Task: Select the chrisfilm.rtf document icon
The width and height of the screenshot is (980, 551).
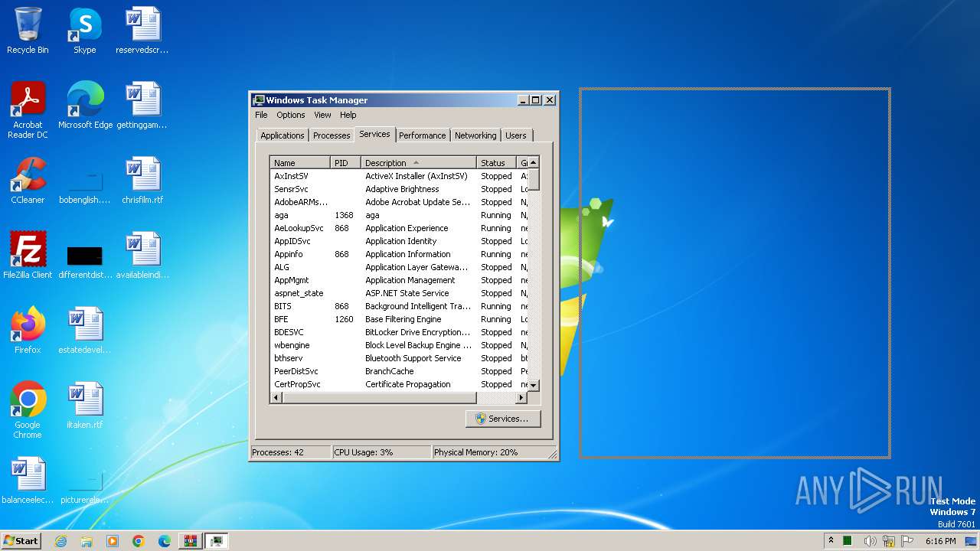Action: 142,181
